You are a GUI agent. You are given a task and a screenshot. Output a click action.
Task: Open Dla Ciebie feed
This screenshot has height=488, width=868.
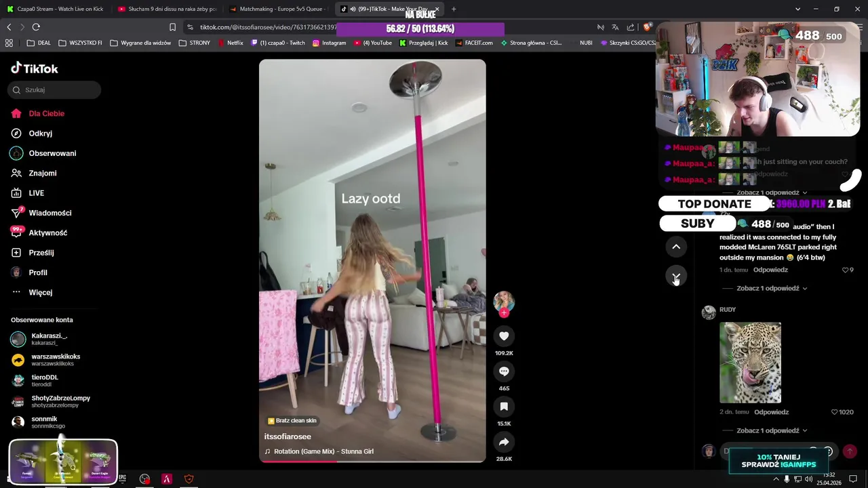coord(46,114)
